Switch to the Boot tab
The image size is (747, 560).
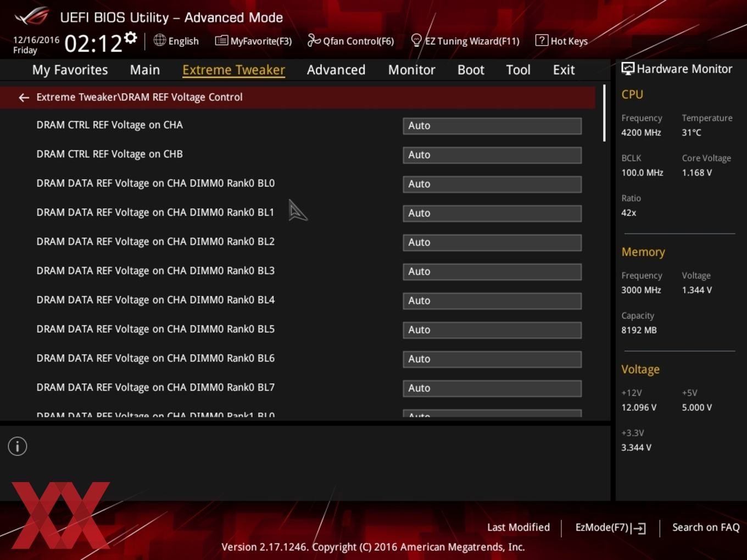(x=471, y=70)
